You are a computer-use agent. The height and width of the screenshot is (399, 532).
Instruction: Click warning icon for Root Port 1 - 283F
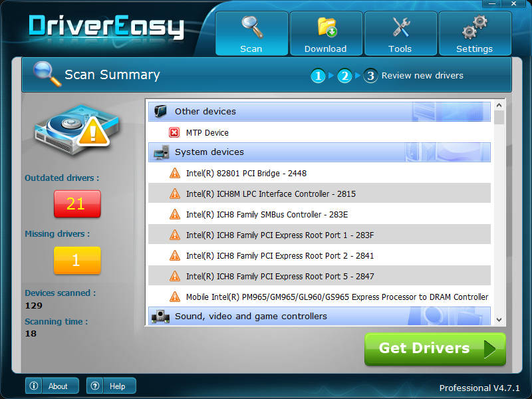[x=175, y=235]
